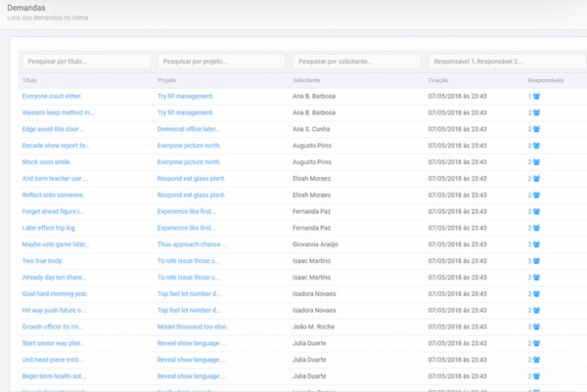Focus the 'Pesquisar por título...' search field

tap(86, 62)
